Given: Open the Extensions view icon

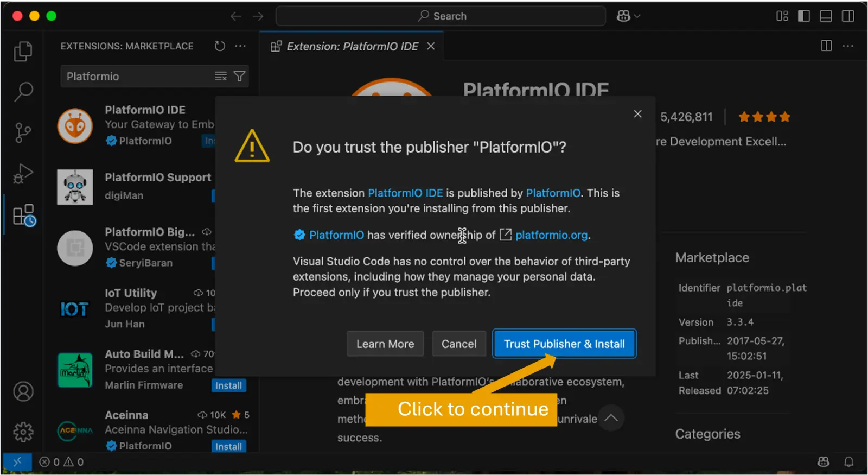Looking at the screenshot, I should [x=24, y=216].
